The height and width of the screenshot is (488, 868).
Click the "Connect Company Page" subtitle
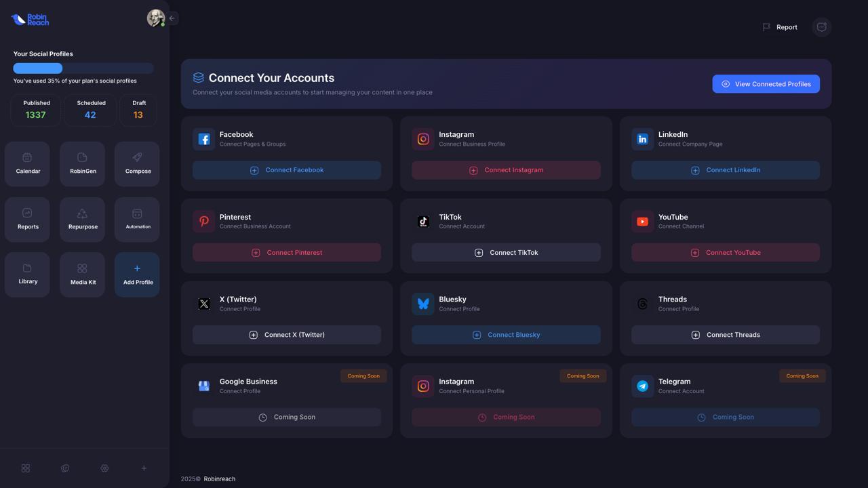(690, 144)
